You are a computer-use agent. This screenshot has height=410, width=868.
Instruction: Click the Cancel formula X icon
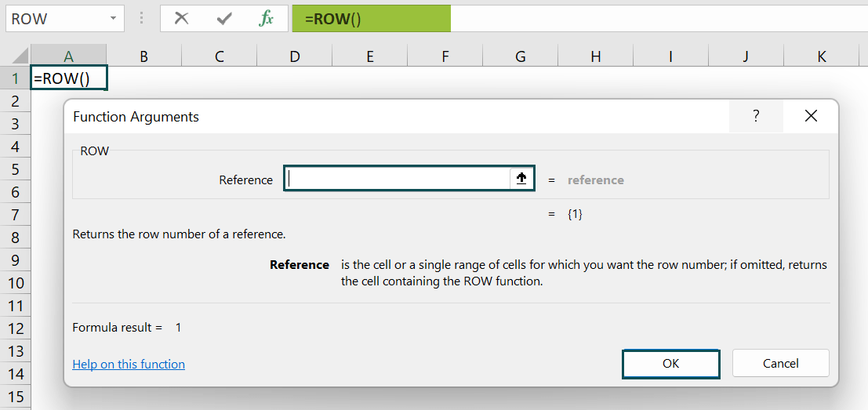(181, 19)
